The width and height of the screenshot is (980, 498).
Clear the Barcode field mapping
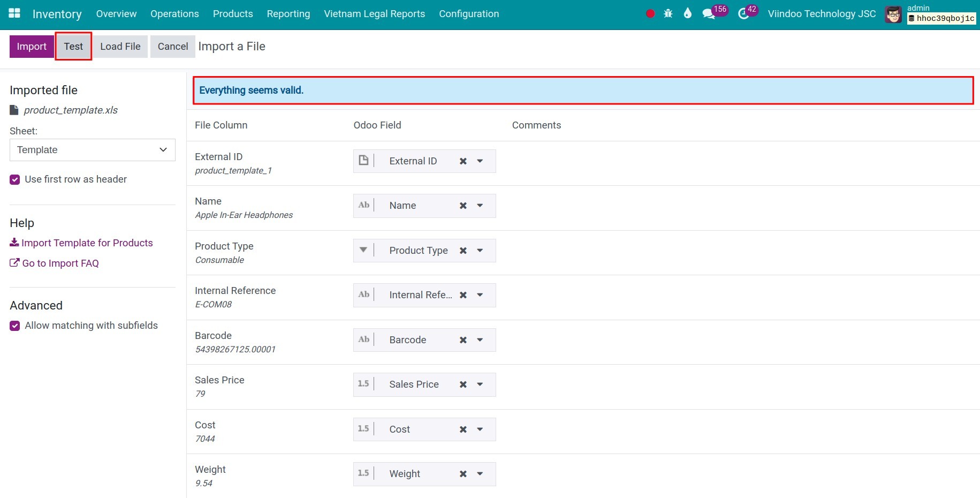[464, 340]
